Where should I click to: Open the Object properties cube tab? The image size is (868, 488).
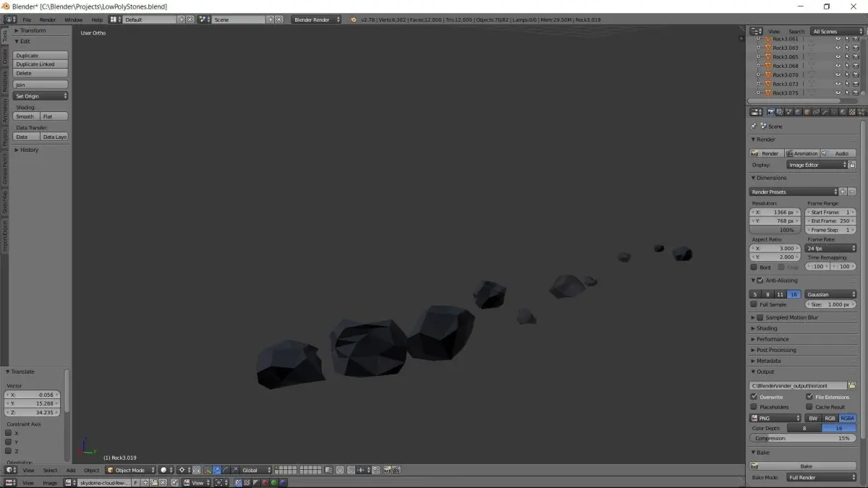[x=807, y=112]
